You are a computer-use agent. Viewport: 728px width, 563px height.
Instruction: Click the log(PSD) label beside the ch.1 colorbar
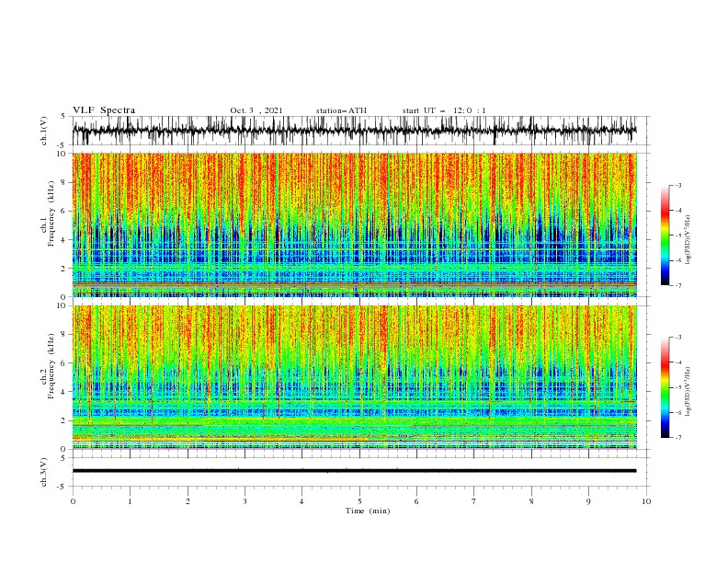688,240
